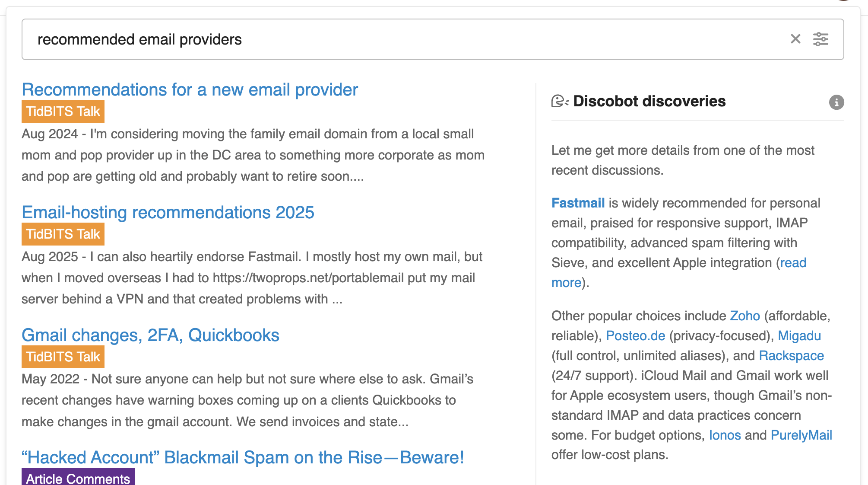
Task: Click the Discobot discoveries info icon
Action: point(836,102)
